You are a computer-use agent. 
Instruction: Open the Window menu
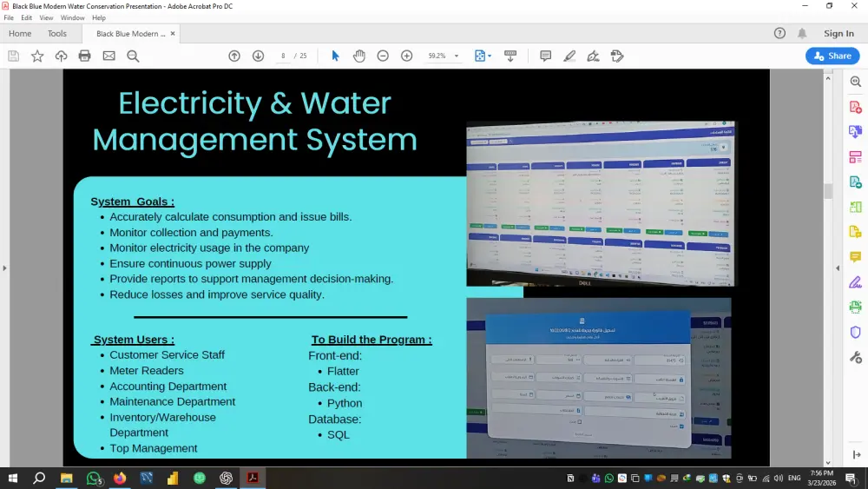click(73, 17)
